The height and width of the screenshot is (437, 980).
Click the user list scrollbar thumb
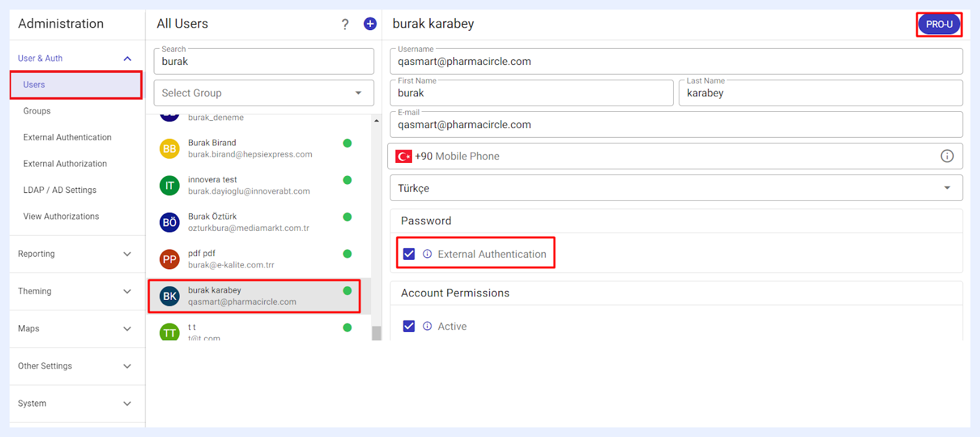point(377,333)
